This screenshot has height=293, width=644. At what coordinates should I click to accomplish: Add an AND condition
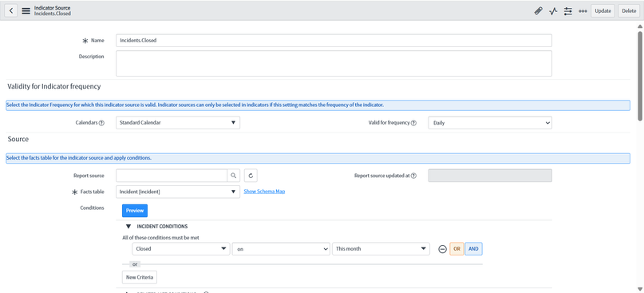pyautogui.click(x=473, y=249)
